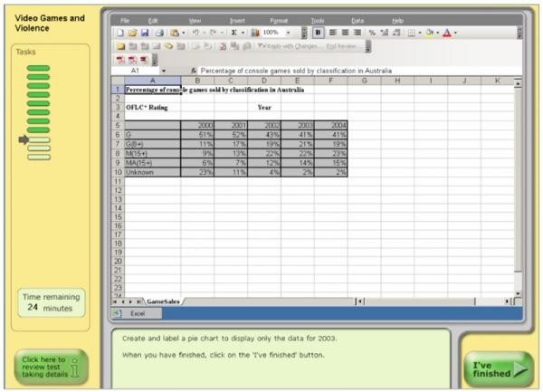
Task: Select the cell labeled Unknown
Action: click(152, 172)
